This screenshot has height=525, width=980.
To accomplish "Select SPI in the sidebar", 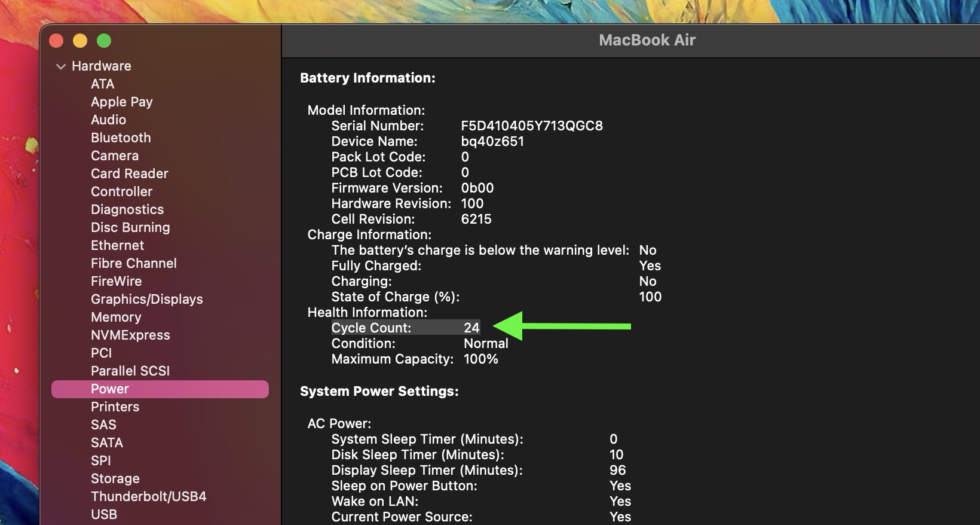I will pos(101,460).
